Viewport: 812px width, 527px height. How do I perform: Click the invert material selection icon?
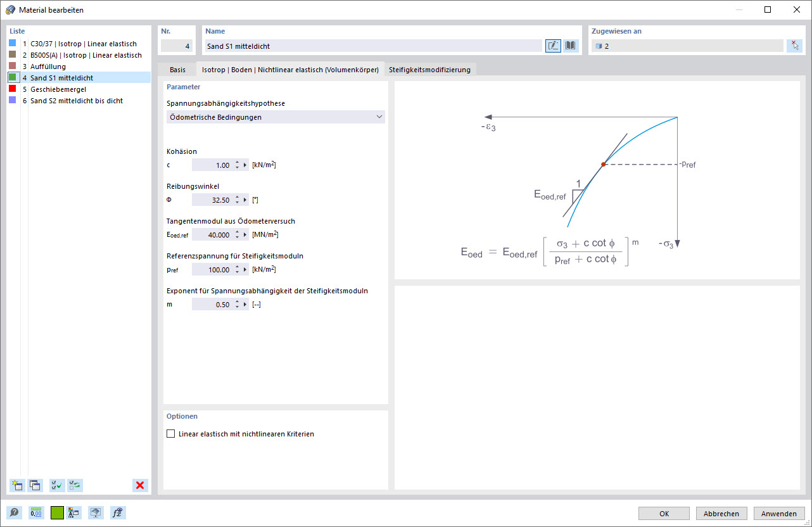coord(75,485)
